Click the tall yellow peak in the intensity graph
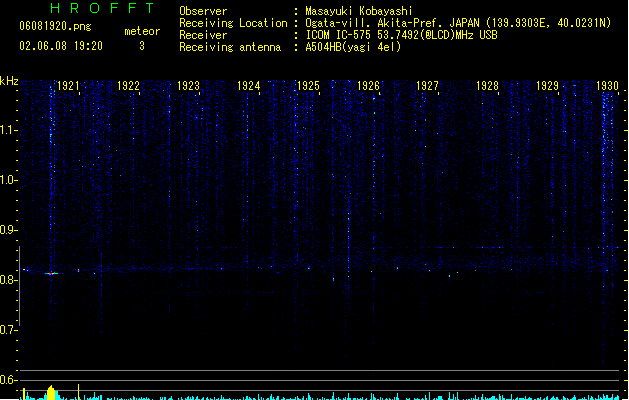629x400 pixels. click(x=51, y=392)
